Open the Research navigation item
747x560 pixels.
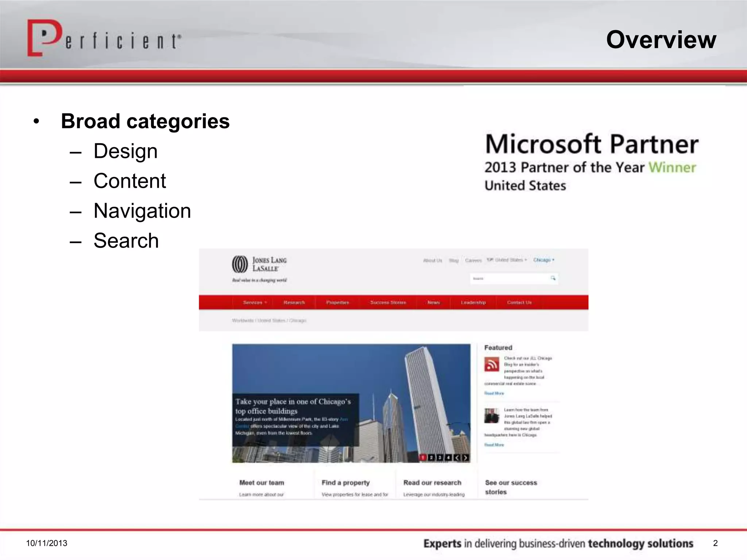pyautogui.click(x=294, y=302)
